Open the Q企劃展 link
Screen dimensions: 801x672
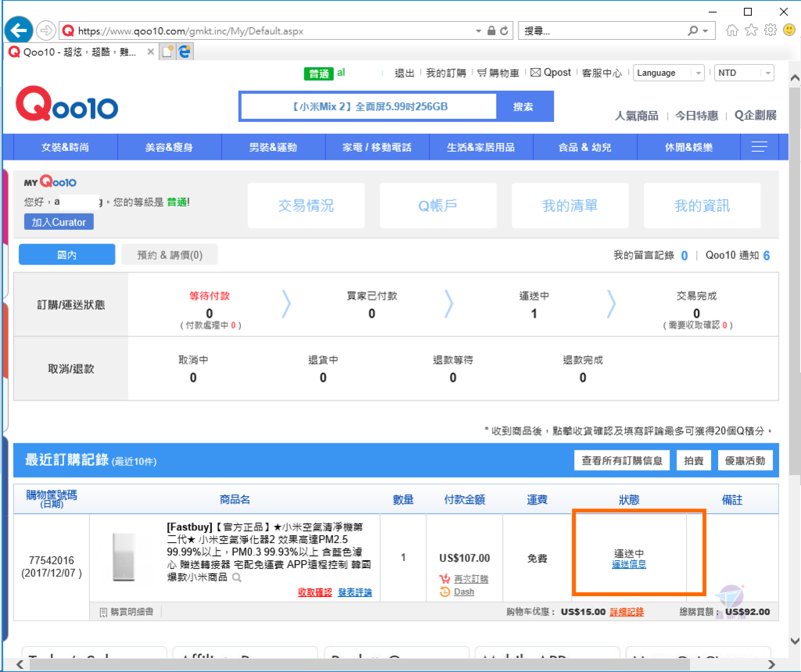click(x=755, y=116)
